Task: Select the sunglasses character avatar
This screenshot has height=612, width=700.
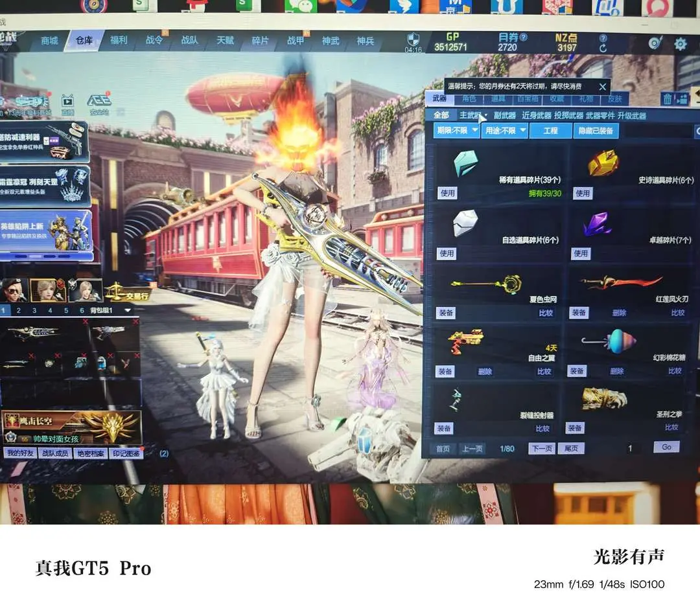Action: click(x=14, y=290)
